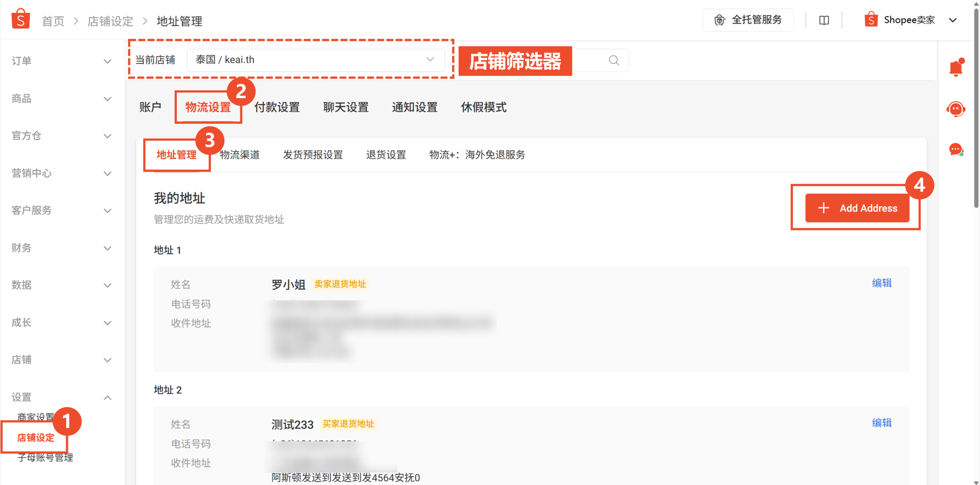The height and width of the screenshot is (485, 980).
Task: Switch to the 通知设置 tab
Action: tap(414, 107)
